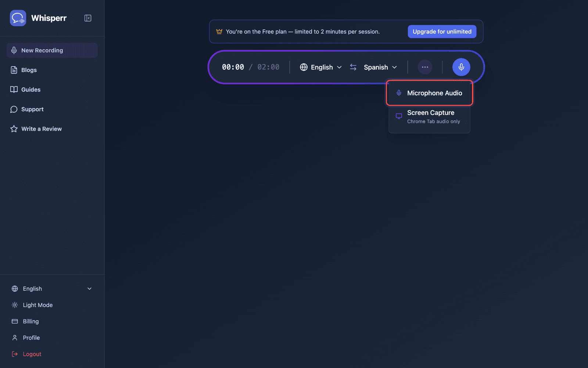Open the Billing page
Screen dimensions: 588x368
(x=52, y=321)
